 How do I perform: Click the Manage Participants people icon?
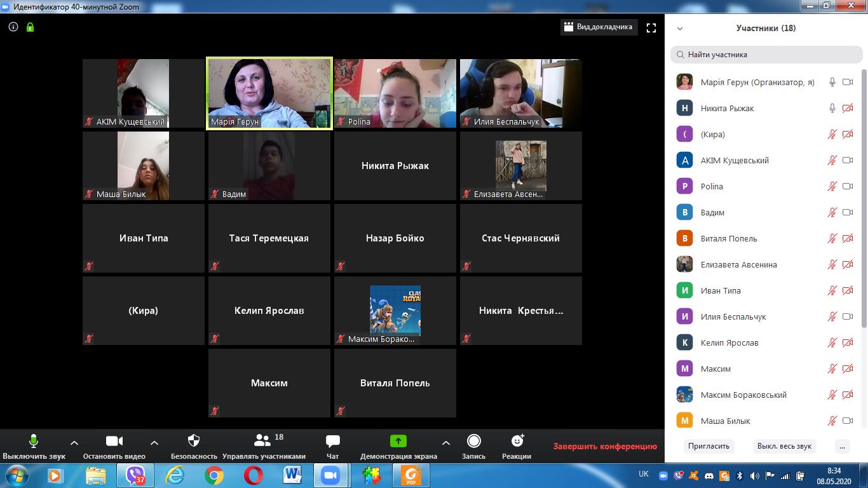tap(262, 440)
